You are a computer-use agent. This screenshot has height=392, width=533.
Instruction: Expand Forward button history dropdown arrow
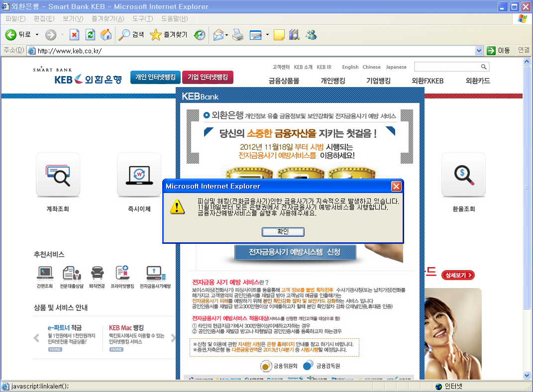click(62, 35)
